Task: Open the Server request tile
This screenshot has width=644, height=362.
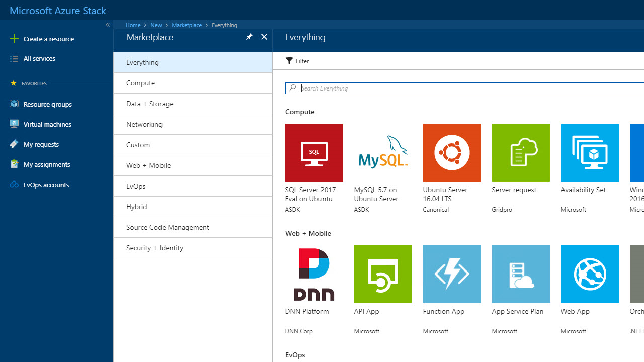Action: pyautogui.click(x=521, y=152)
